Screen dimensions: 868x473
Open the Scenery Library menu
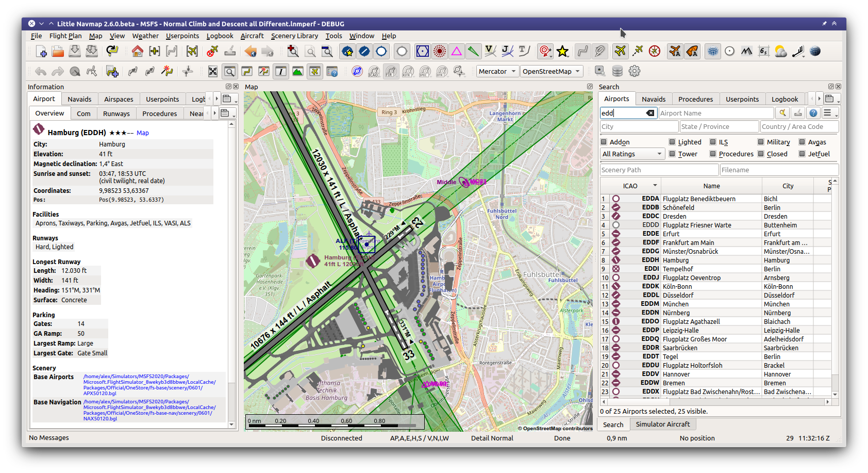[294, 36]
